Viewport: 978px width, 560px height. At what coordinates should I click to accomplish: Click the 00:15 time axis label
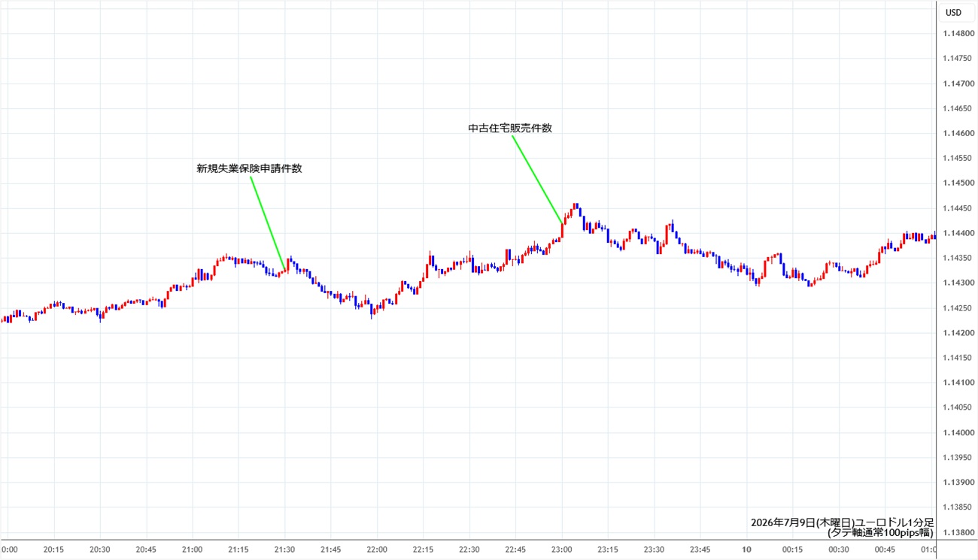(793, 549)
